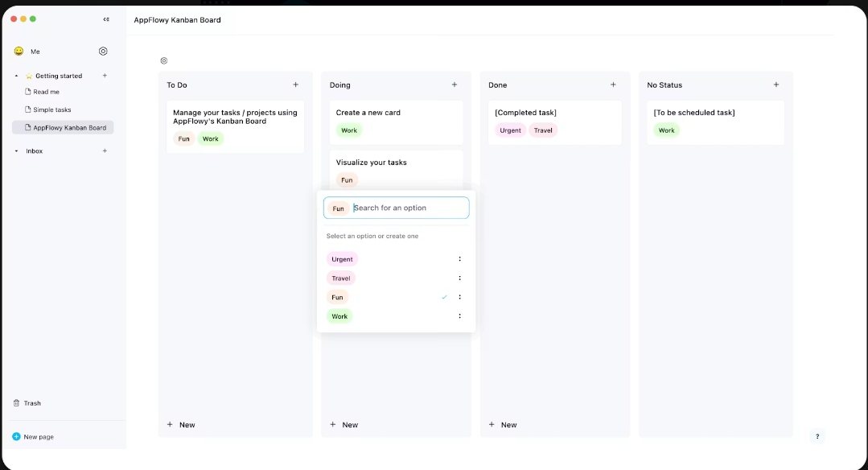Screen dimensions: 868x470
Task: Click Work tag on Manage your tasks card
Action: [210, 139]
